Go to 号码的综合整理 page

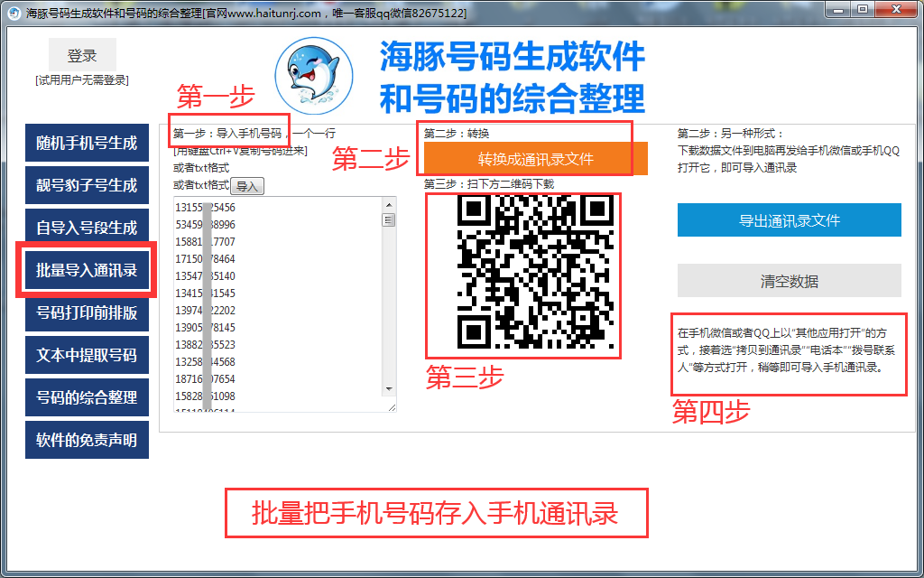pyautogui.click(x=87, y=397)
